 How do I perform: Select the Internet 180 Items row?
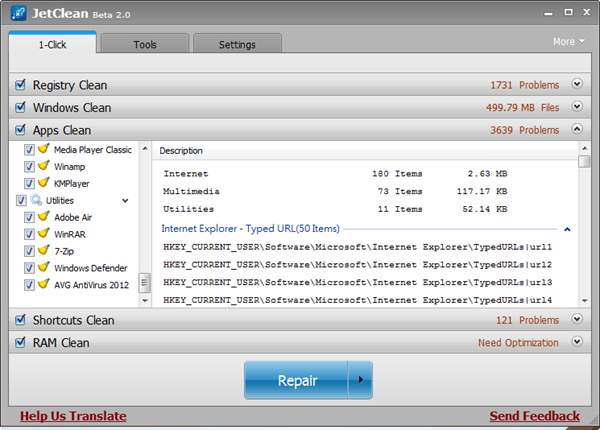335,174
